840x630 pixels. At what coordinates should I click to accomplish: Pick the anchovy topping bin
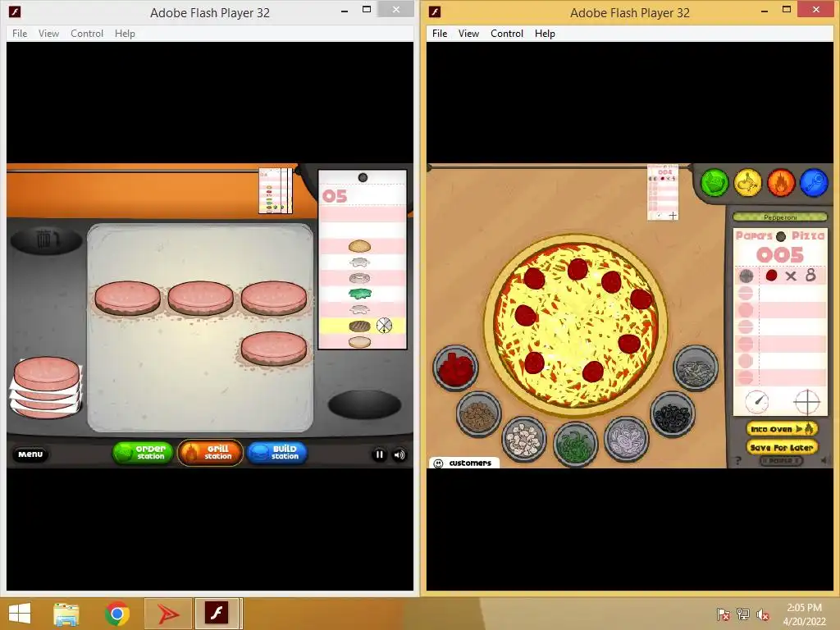[696, 367]
